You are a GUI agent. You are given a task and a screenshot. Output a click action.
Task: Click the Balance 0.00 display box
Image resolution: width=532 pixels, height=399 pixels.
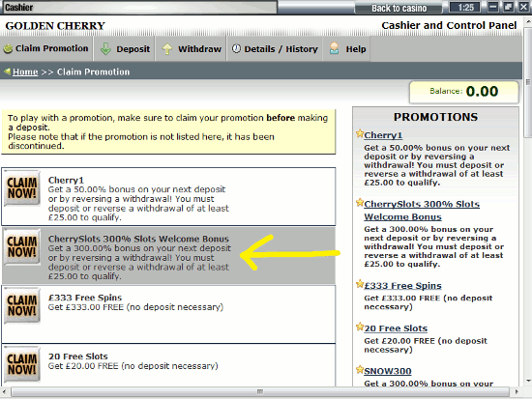[x=463, y=92]
